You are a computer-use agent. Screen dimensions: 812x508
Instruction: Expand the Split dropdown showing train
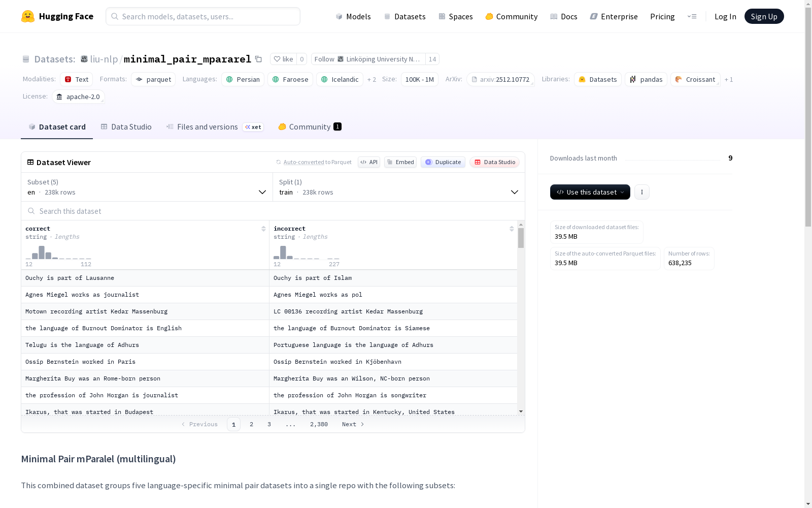[399, 187]
